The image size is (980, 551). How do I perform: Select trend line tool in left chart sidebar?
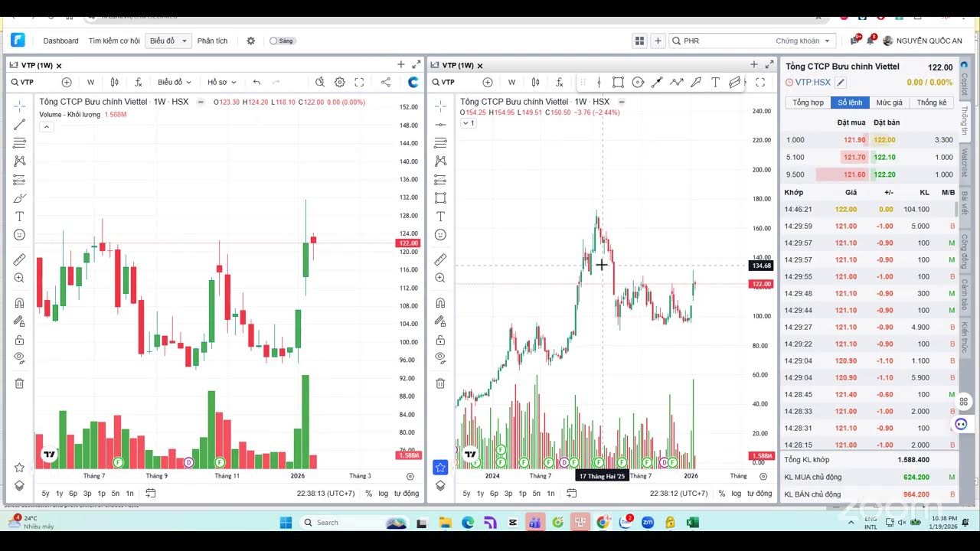(19, 124)
